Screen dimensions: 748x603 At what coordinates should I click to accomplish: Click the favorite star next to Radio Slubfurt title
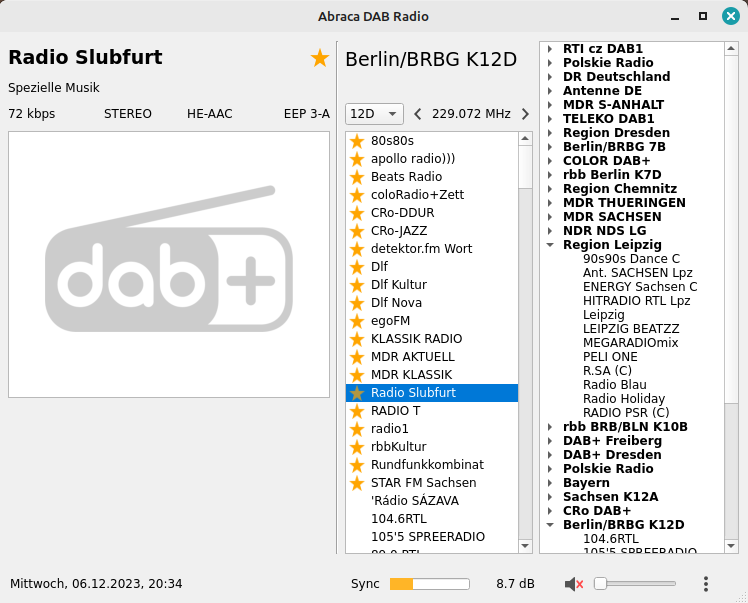[319, 58]
